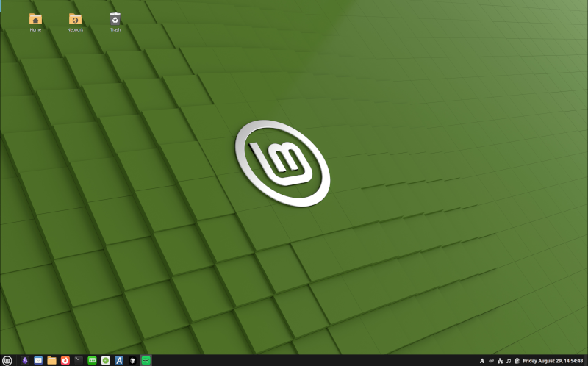Open the black 3D cube application

pyautogui.click(x=132, y=360)
